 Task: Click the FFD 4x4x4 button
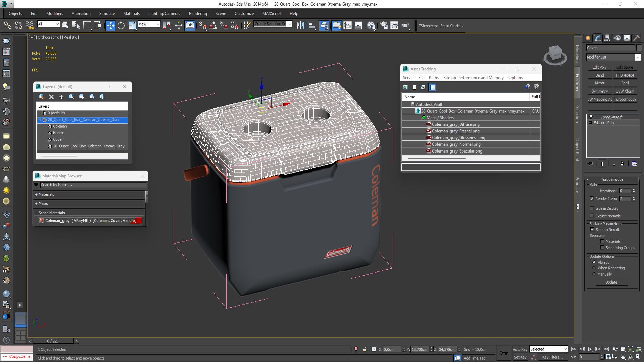coord(625,75)
